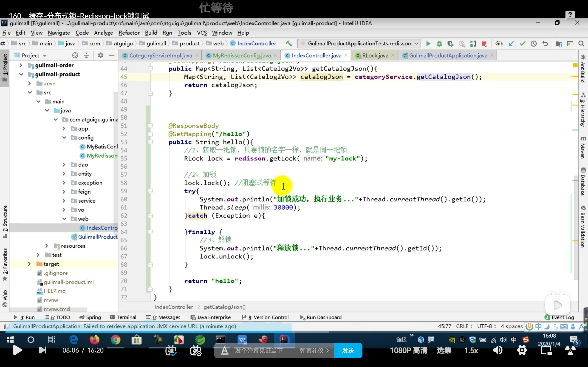Click the Debug bug icon
The image size is (588, 367).
(439, 44)
